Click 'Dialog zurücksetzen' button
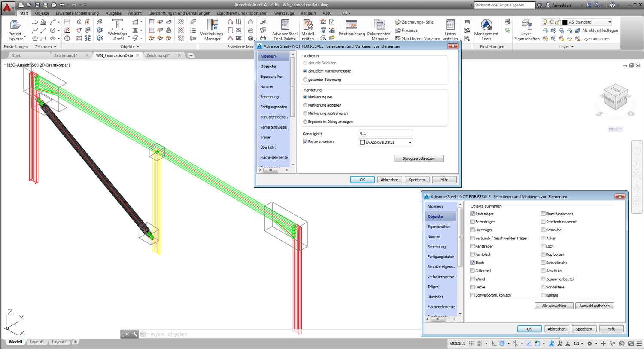 pyautogui.click(x=419, y=159)
